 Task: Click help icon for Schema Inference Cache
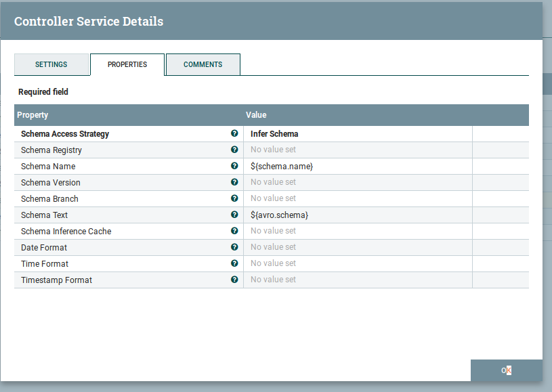pos(234,231)
